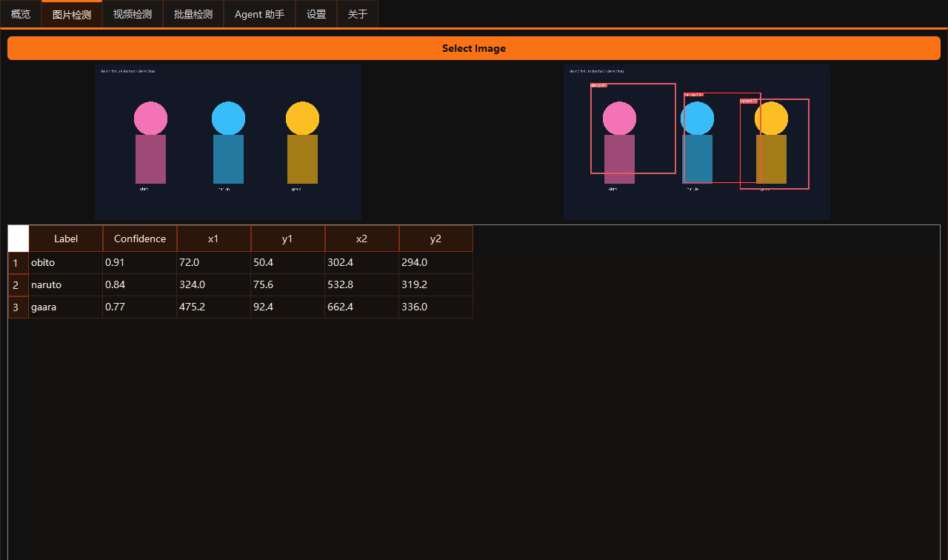Select the 0.91 confidence cell

140,263
